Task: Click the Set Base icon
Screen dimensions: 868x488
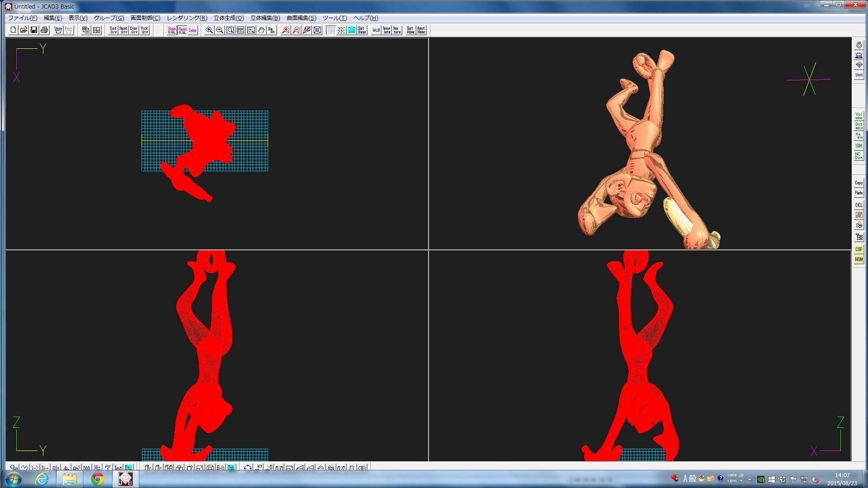Action: click(x=362, y=30)
